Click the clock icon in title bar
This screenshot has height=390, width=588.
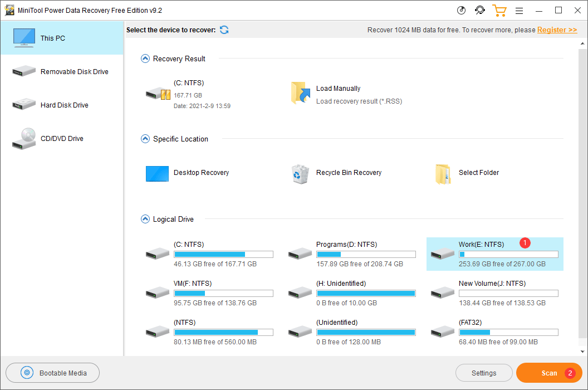pos(461,11)
